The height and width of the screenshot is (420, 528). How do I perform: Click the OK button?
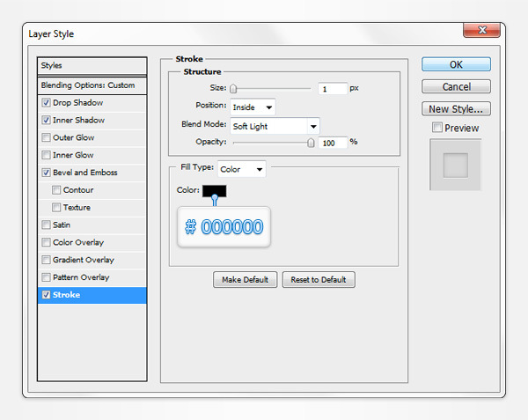point(456,64)
